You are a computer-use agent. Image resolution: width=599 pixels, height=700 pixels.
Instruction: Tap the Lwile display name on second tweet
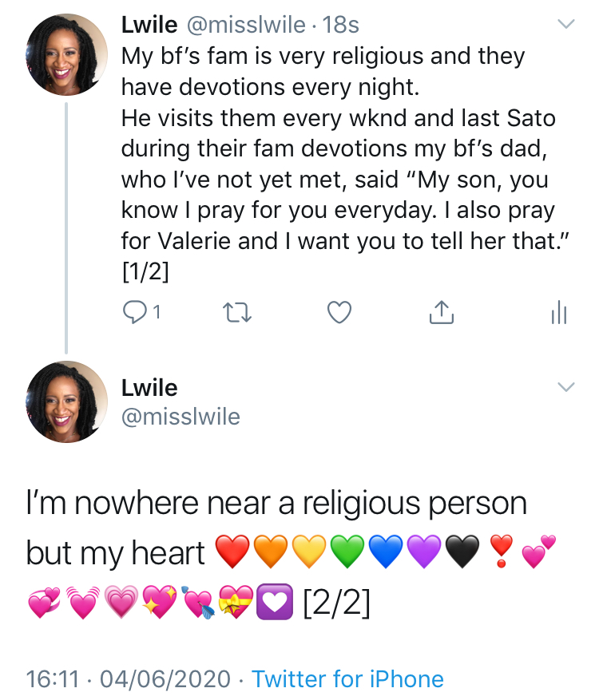tap(149, 388)
